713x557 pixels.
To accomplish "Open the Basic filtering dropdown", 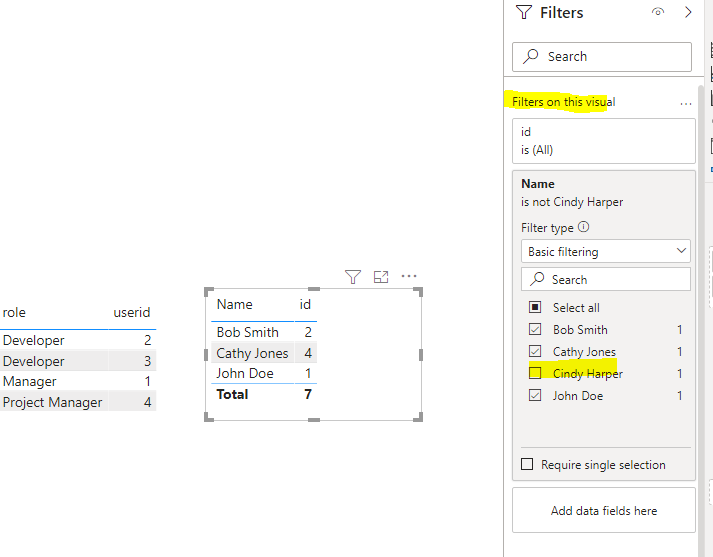I will (x=606, y=251).
